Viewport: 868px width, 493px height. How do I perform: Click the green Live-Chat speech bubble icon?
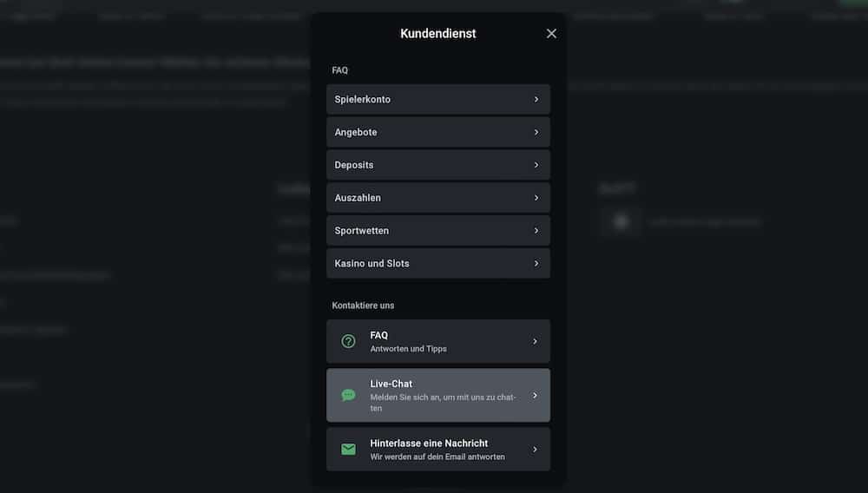(x=348, y=395)
